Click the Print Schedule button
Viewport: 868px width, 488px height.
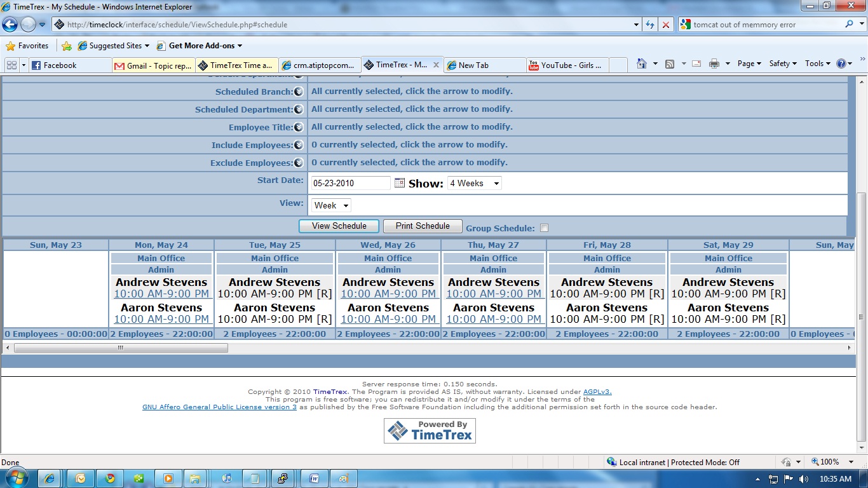(x=423, y=226)
